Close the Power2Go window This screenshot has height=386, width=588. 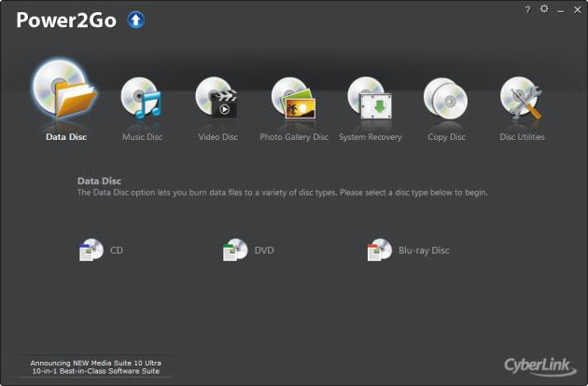[578, 9]
